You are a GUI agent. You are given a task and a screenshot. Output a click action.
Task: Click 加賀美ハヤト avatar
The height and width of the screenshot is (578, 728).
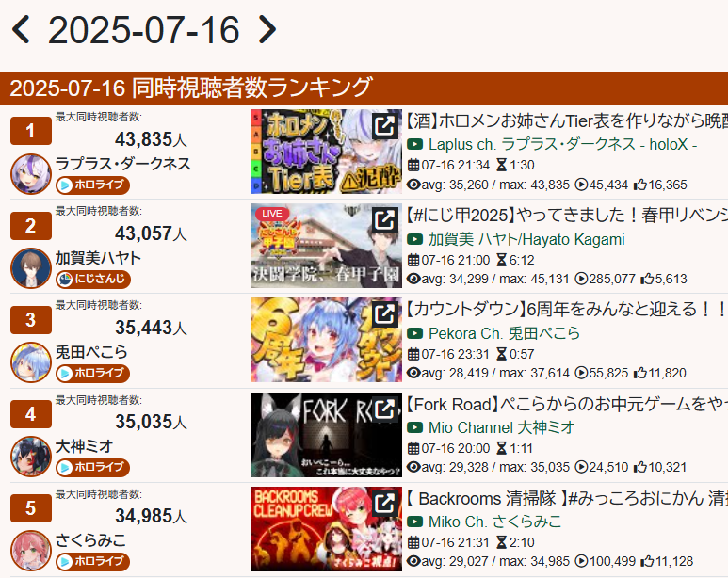point(31,268)
